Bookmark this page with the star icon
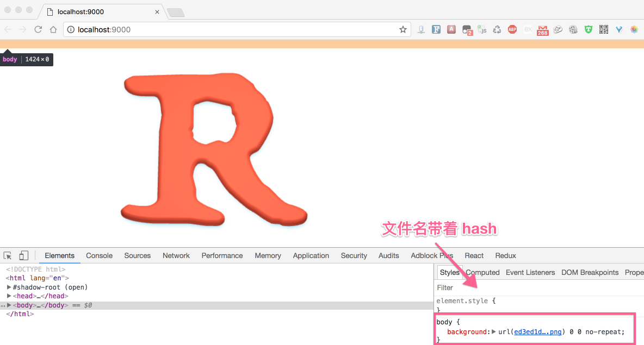The height and width of the screenshot is (345, 644). 403,29
